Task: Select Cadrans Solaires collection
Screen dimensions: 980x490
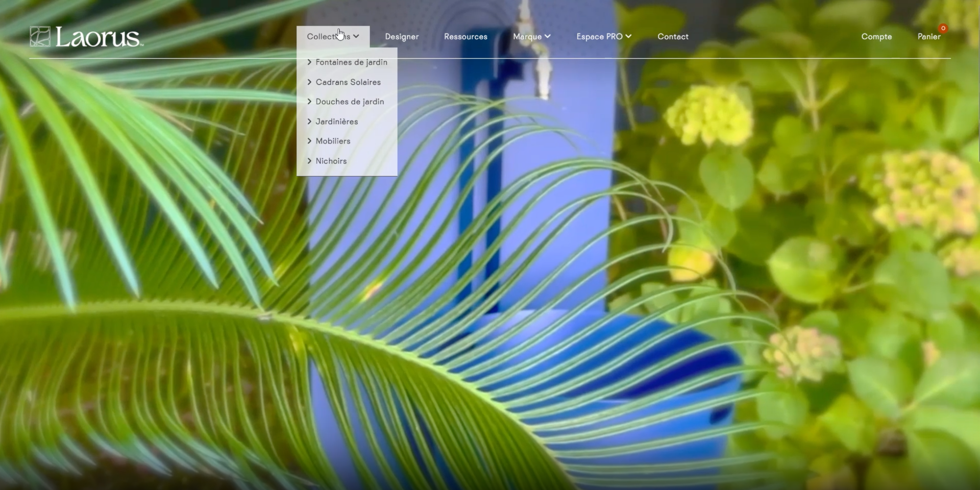Action: [x=344, y=82]
